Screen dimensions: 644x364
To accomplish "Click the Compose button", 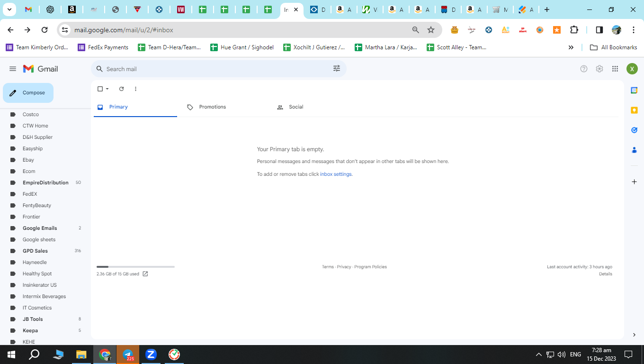I will (x=28, y=93).
